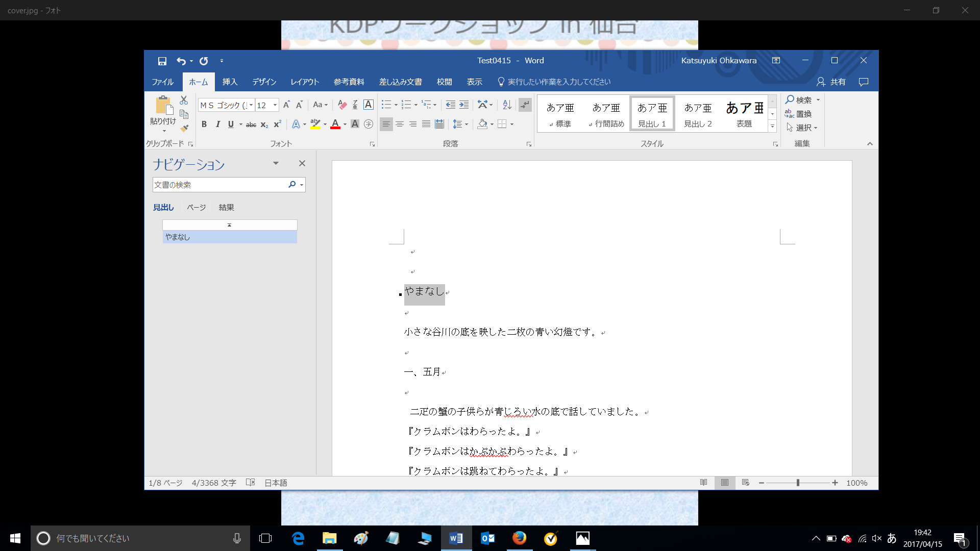Apply italic formatting
Image resolution: width=980 pixels, height=551 pixels.
[x=217, y=124]
